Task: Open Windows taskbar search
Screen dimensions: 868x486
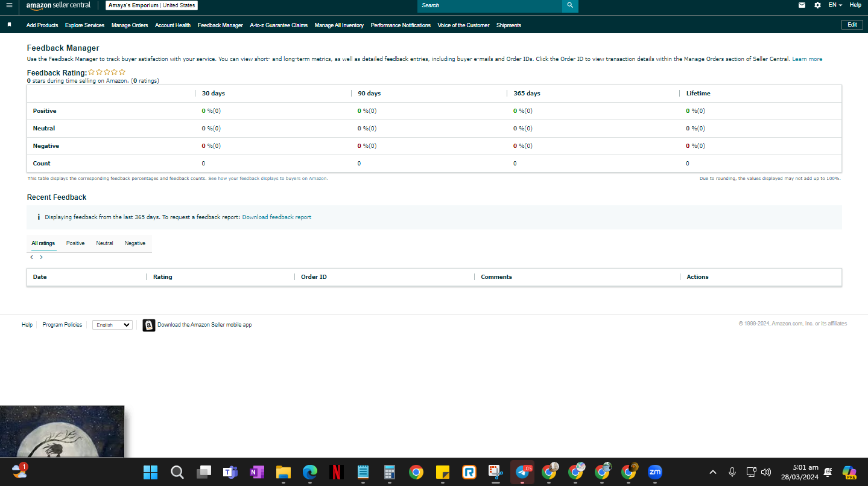Action: [x=177, y=472]
